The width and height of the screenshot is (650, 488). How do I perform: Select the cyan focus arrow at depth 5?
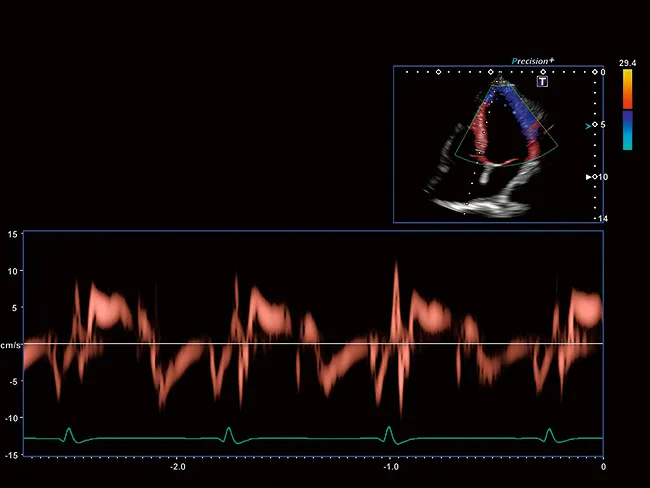pyautogui.click(x=588, y=126)
